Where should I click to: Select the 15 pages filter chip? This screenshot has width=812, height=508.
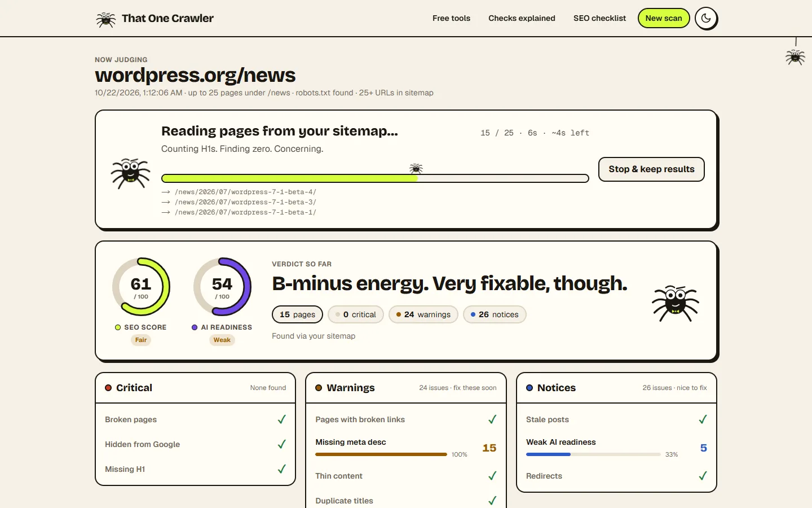tap(297, 314)
